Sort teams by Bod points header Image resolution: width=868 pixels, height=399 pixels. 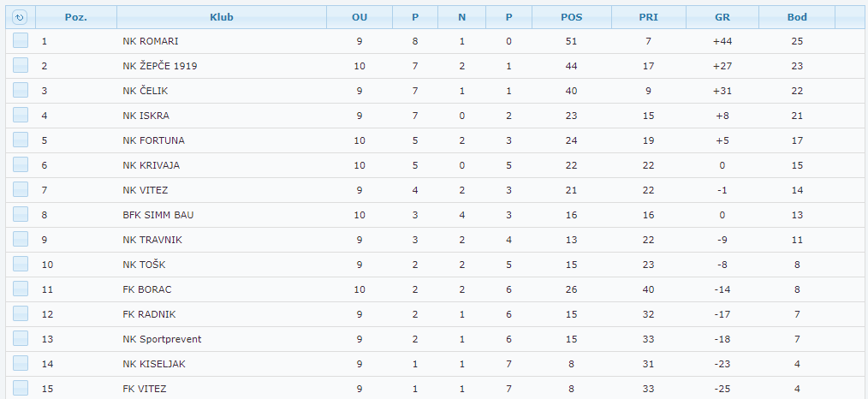797,17
